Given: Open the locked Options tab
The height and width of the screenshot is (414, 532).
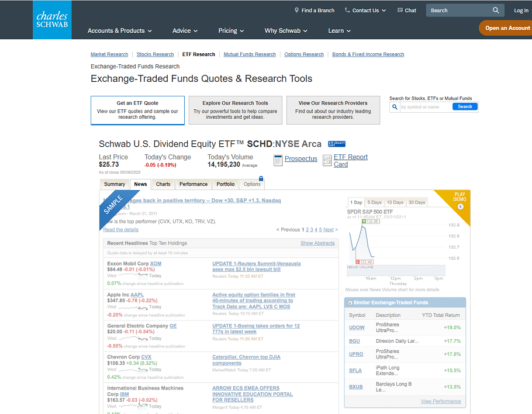Looking at the screenshot, I should click(252, 184).
